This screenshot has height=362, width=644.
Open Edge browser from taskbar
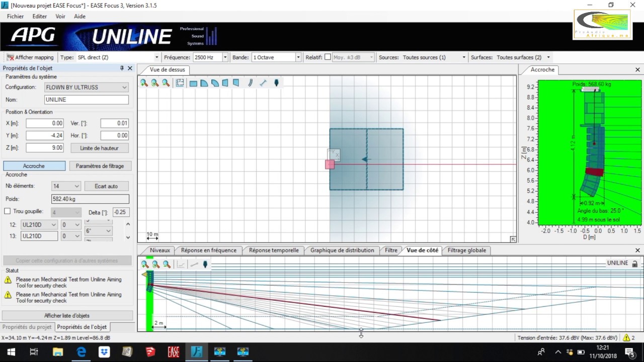tap(81, 352)
